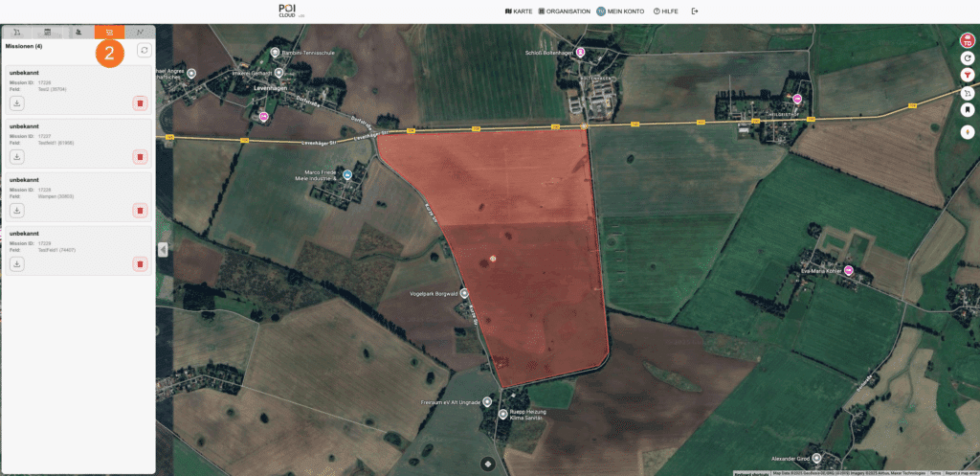Open the HILFE help link
Image resolution: width=980 pixels, height=476 pixels.
tap(666, 11)
